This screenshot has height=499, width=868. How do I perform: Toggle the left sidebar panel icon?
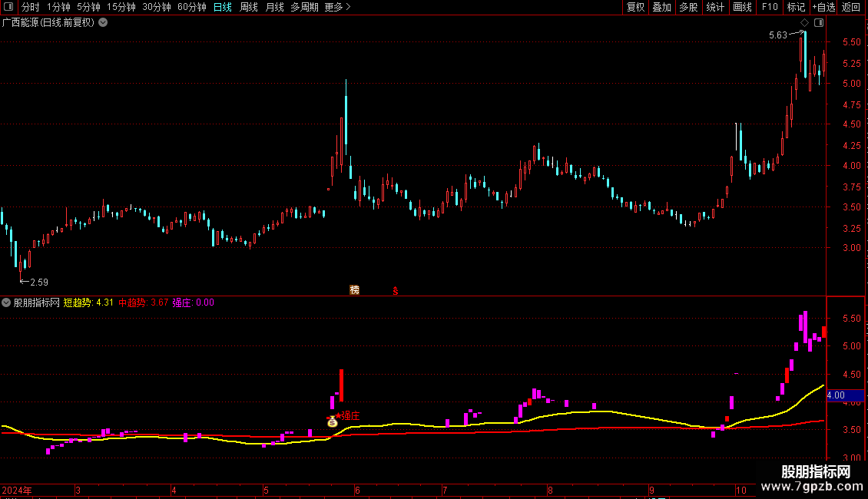(8, 7)
